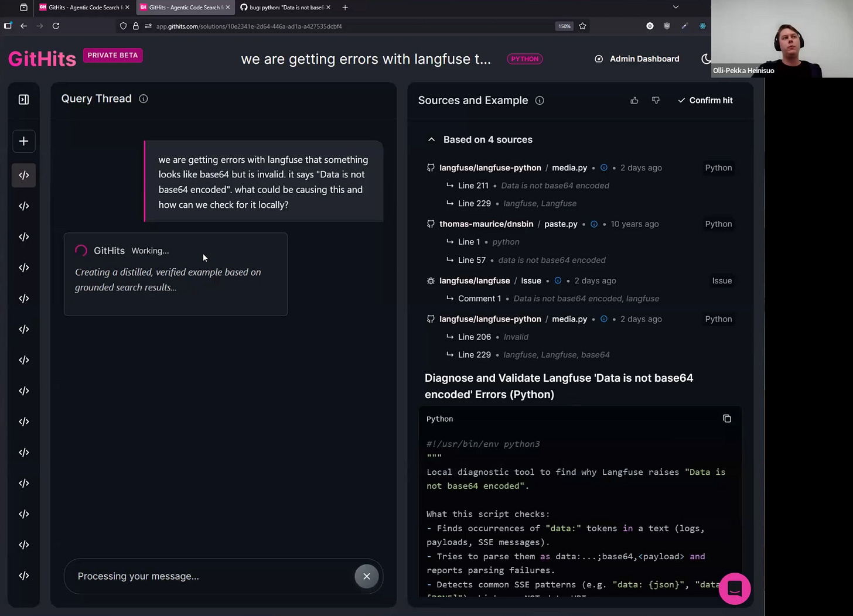The image size is (853, 616).
Task: Click Confirm hit button
Action: [705, 101]
